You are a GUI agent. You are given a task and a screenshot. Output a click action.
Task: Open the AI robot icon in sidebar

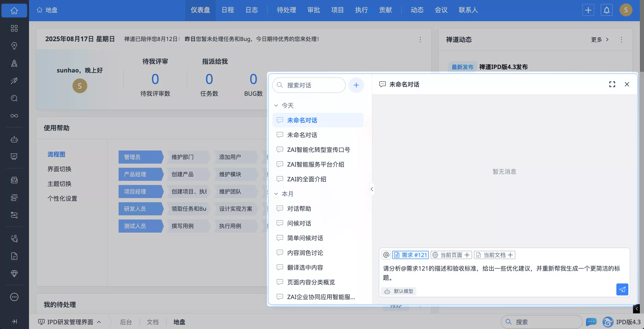tap(14, 139)
